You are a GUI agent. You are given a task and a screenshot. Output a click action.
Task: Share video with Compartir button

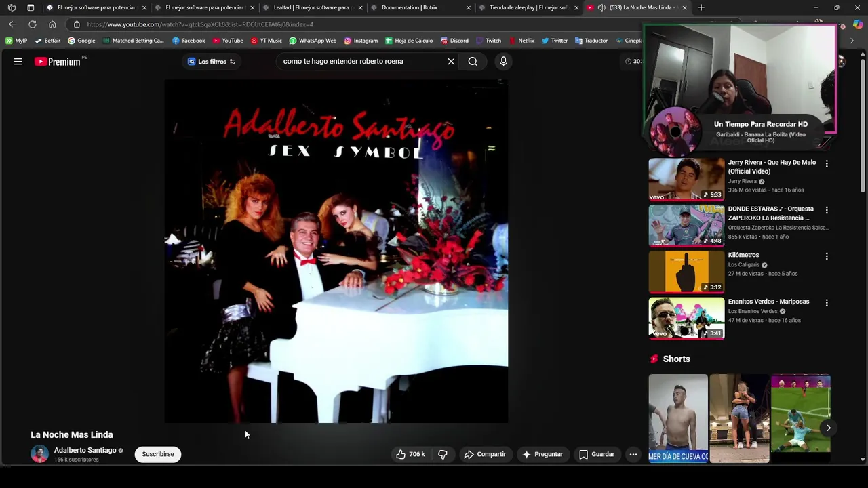pos(485,454)
